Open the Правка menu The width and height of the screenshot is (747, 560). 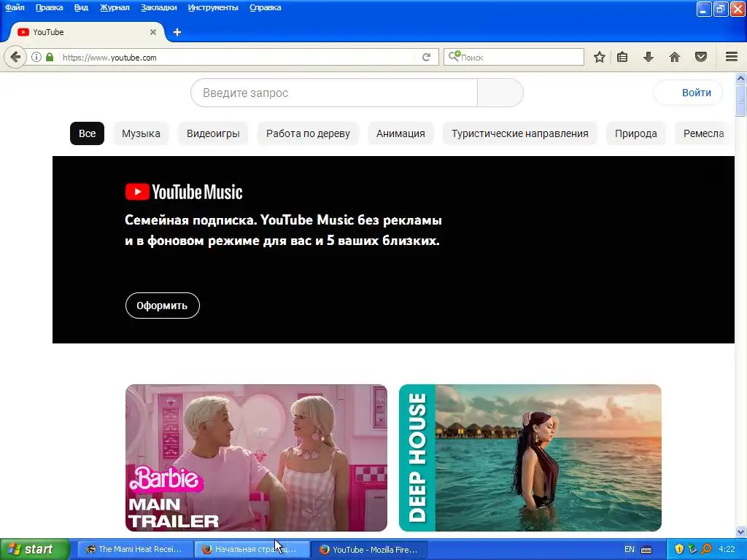[49, 7]
